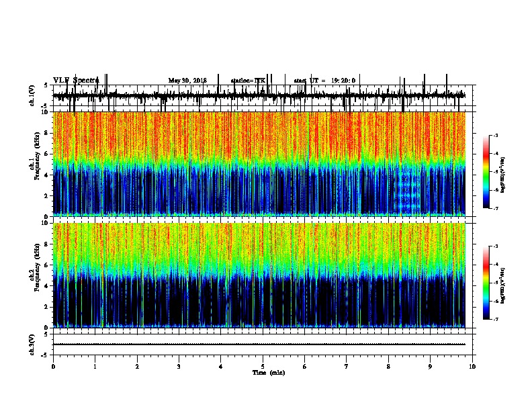Click the ch.2 color bar "-3" tick label
The image size is (532, 411).
tap(495, 246)
